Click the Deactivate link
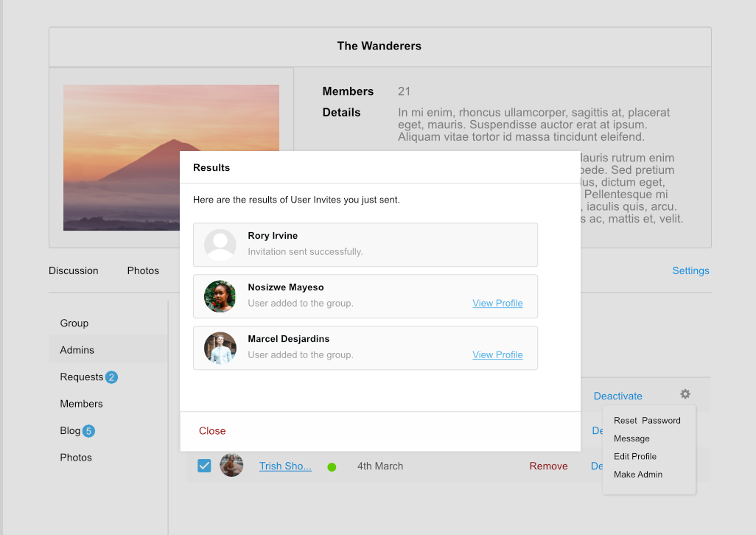The width and height of the screenshot is (756, 535). [x=617, y=396]
